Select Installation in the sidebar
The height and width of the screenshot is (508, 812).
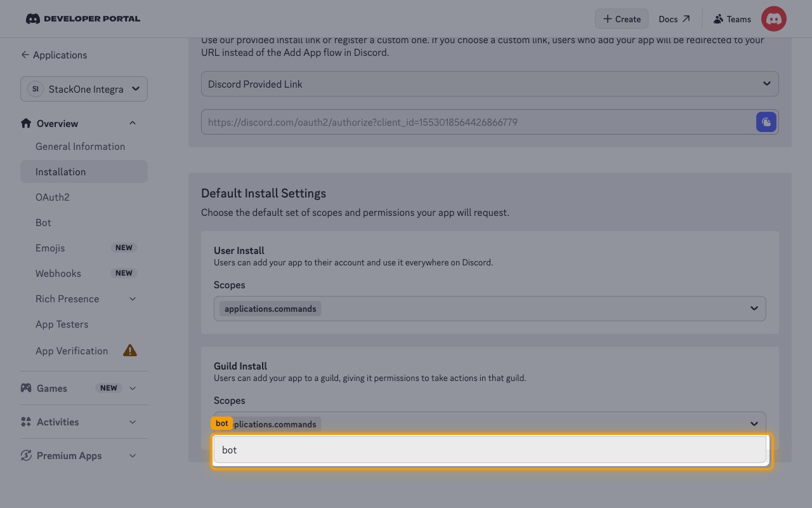[84, 171]
